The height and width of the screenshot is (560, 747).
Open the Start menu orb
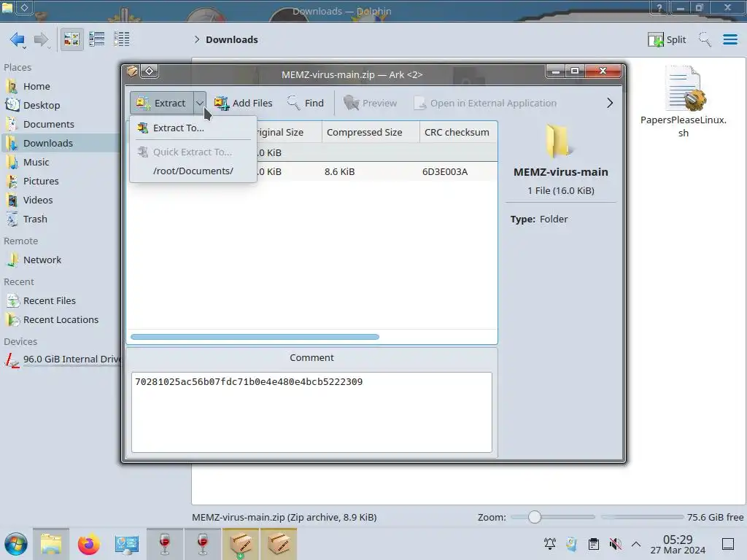point(16,544)
